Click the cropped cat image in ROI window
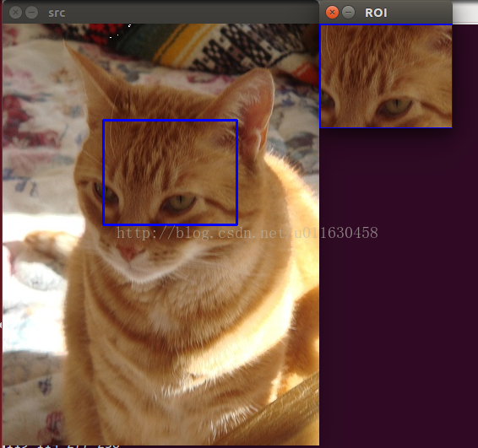The height and width of the screenshot is (448, 478). click(386, 76)
